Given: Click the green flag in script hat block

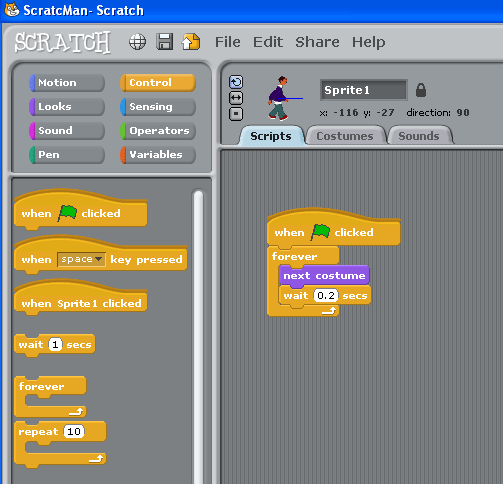Looking at the screenshot, I should [x=320, y=232].
